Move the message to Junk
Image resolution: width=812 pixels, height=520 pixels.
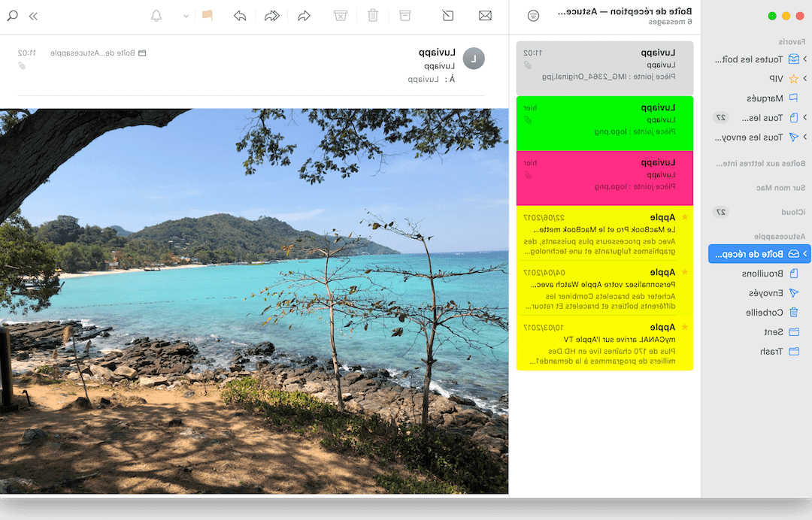339,15
